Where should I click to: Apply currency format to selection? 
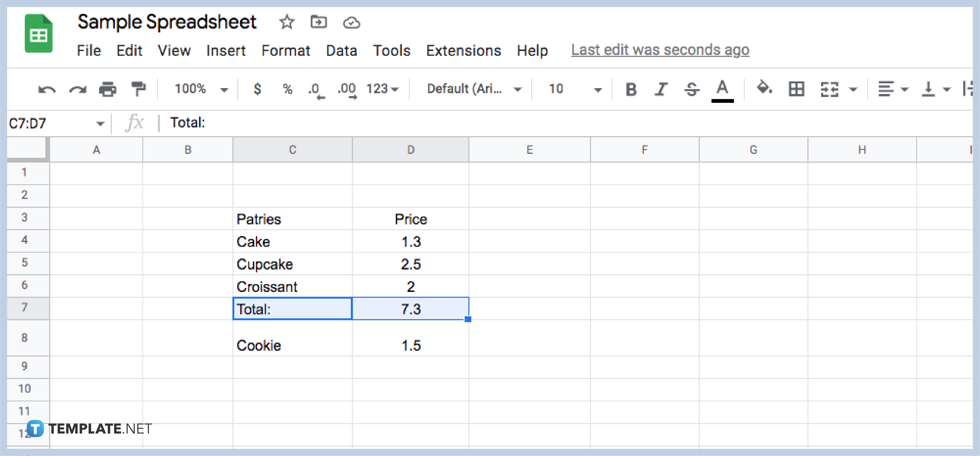click(x=258, y=89)
